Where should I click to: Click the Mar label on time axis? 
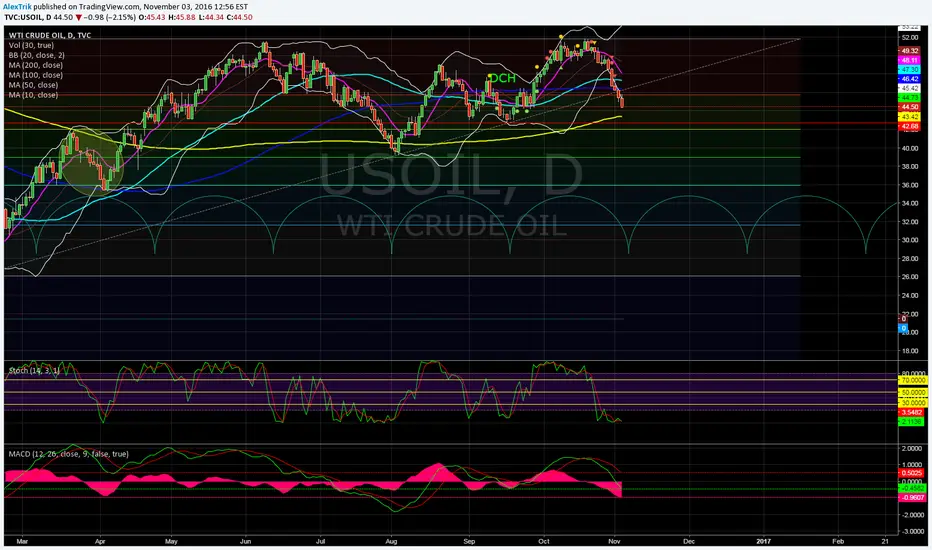pos(23,541)
